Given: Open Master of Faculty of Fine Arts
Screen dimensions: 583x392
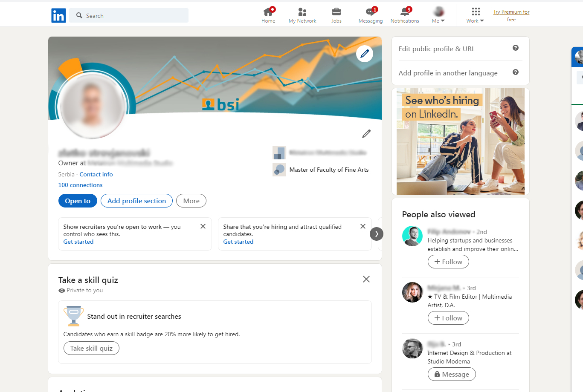Looking at the screenshot, I should 329,170.
